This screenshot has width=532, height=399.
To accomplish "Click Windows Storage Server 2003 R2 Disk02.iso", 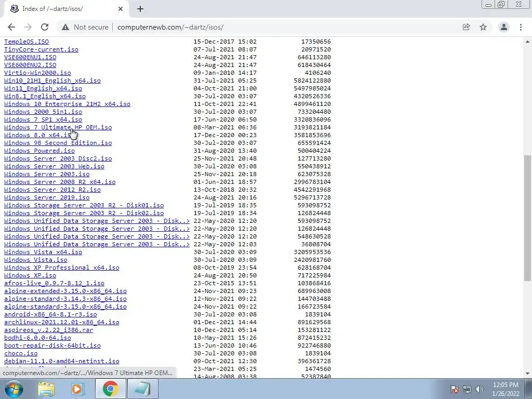I will click(x=84, y=214).
